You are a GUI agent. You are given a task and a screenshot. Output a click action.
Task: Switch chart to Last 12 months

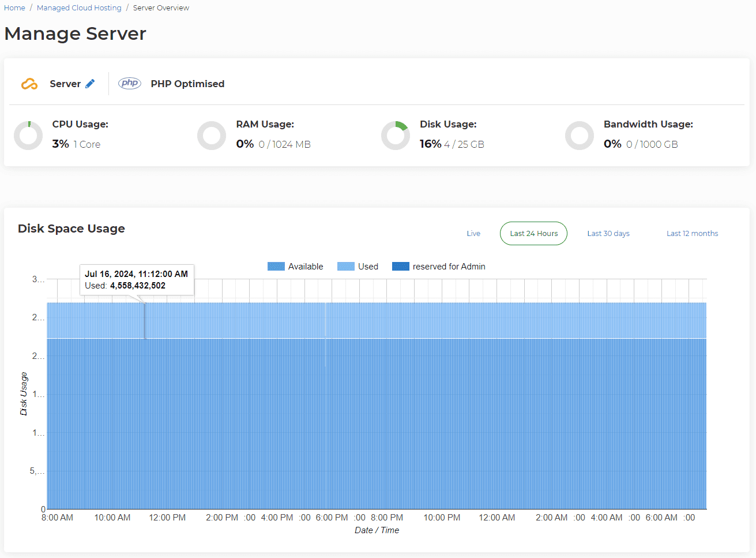692,233
